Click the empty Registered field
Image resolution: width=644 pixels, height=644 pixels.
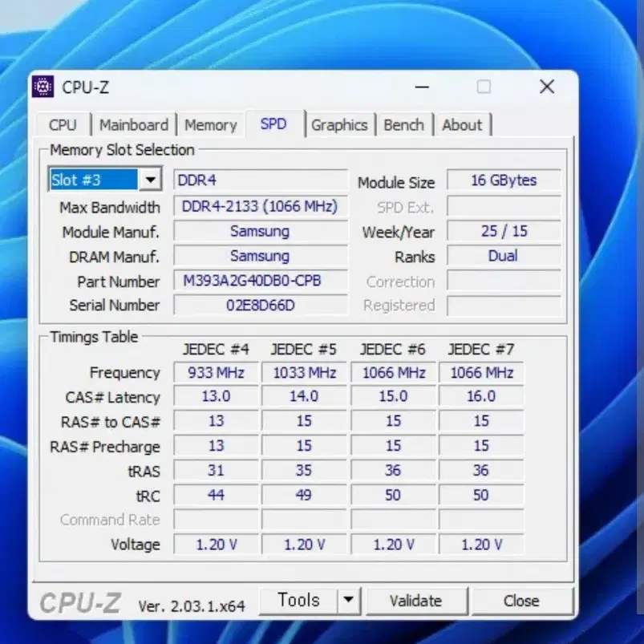[x=504, y=306]
